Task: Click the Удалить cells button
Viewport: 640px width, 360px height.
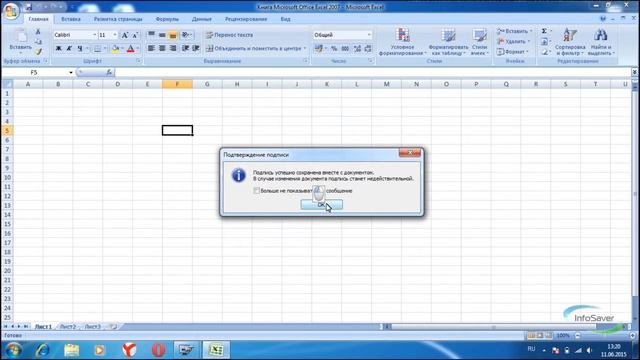Action: coord(513,42)
